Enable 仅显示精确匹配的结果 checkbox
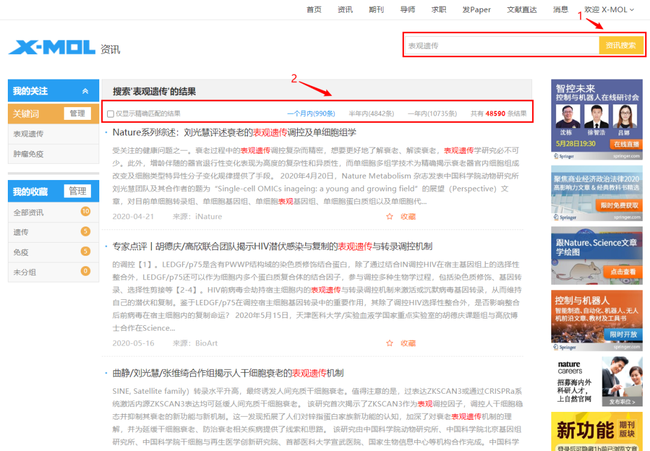 (x=111, y=114)
